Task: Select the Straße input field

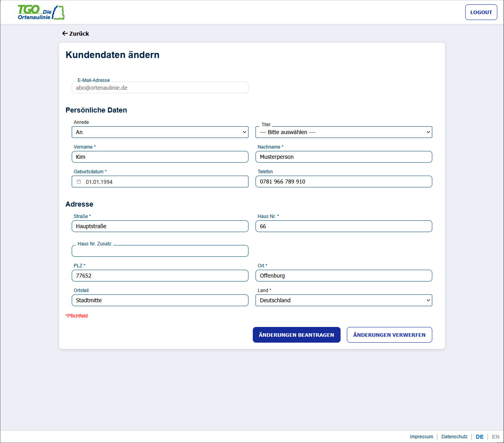Action: pyautogui.click(x=160, y=226)
